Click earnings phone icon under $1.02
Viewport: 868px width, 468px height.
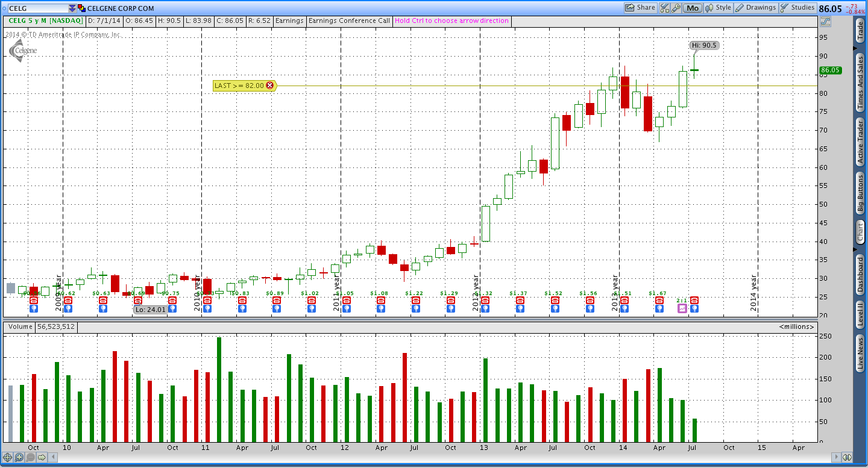coord(311,300)
